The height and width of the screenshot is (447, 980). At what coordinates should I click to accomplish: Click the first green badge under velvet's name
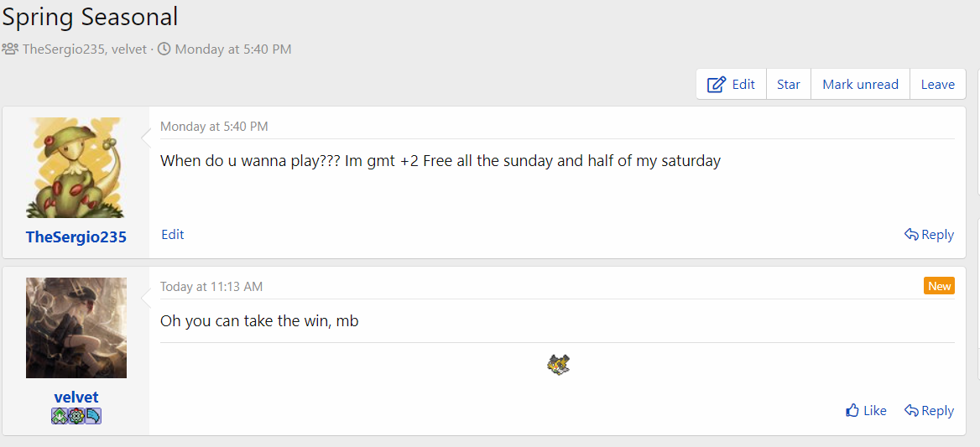[x=60, y=416]
